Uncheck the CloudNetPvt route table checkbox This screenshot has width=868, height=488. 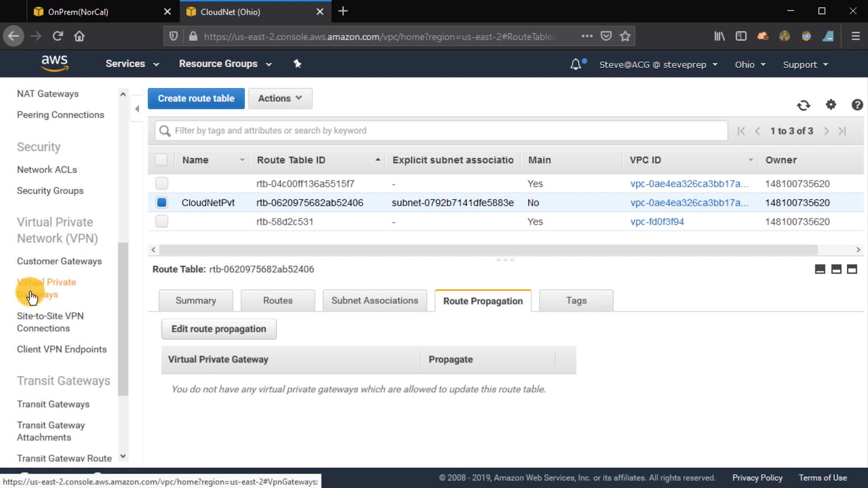point(161,202)
